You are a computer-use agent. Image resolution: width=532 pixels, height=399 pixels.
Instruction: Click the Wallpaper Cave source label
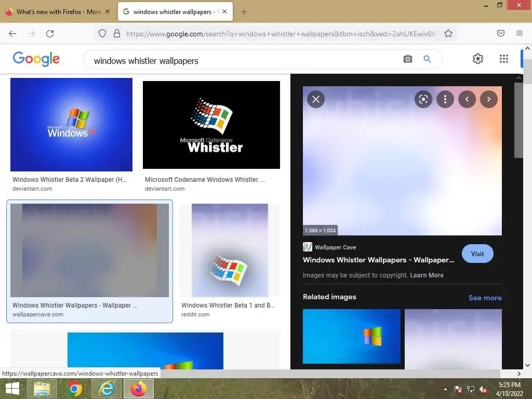[x=335, y=247]
